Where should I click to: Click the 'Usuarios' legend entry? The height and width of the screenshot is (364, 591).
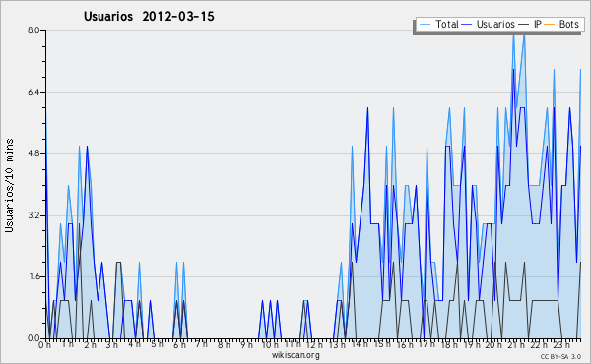[x=495, y=24]
